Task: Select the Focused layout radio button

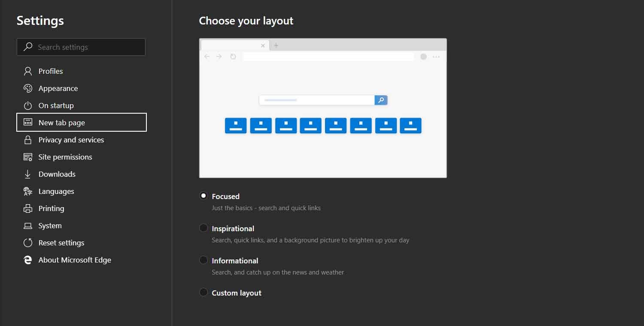Action: pos(204,196)
